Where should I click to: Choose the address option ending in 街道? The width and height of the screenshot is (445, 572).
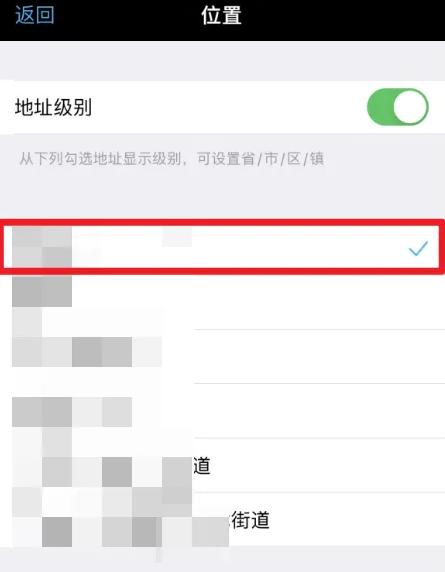pyautogui.click(x=222, y=519)
